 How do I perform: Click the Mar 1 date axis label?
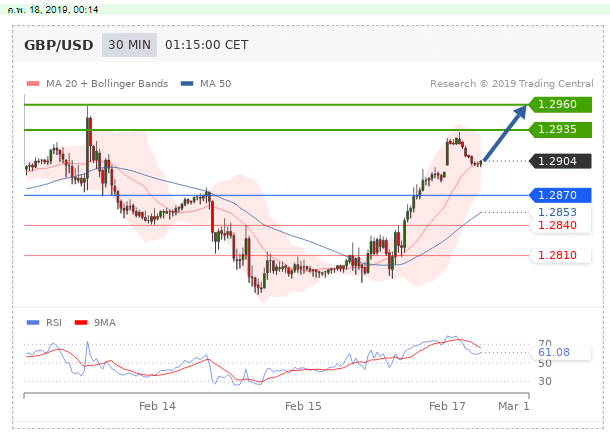click(514, 406)
